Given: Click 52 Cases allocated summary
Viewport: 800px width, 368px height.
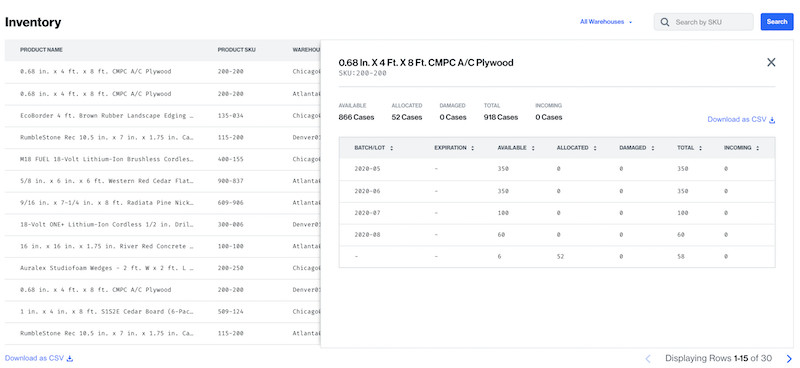Looking at the screenshot, I should 407,117.
